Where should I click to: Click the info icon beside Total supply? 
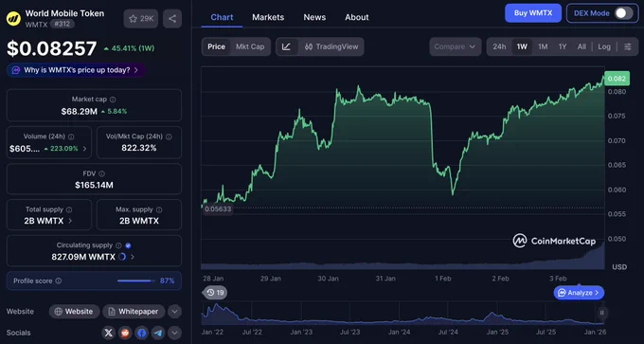[69, 209]
